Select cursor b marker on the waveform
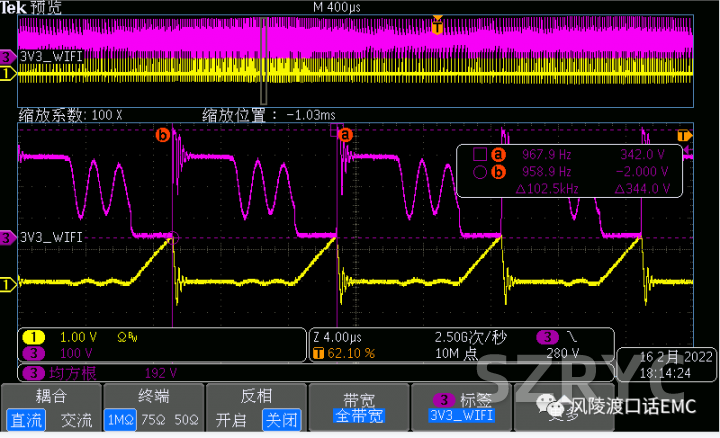This screenshot has width=720, height=438. 162,135
